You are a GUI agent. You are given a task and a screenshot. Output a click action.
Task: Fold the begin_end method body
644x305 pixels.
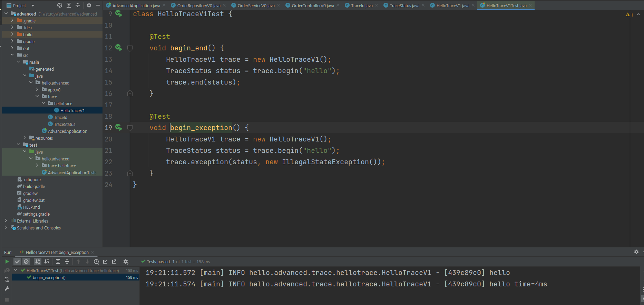(x=130, y=48)
